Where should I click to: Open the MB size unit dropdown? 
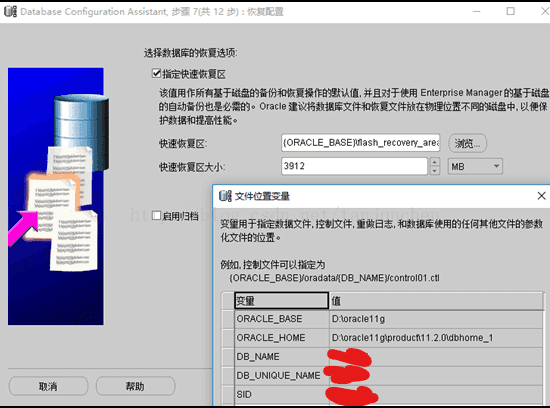pyautogui.click(x=475, y=166)
